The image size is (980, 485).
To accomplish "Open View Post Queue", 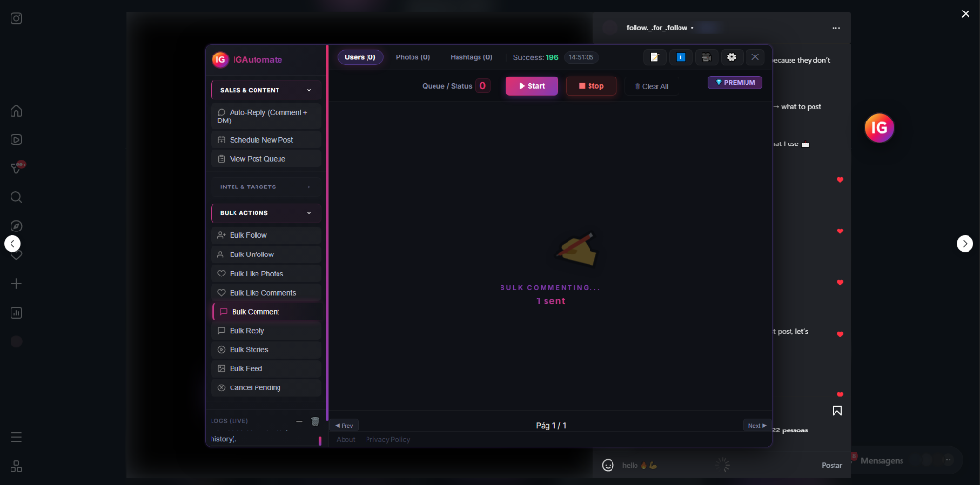I will tap(266, 159).
